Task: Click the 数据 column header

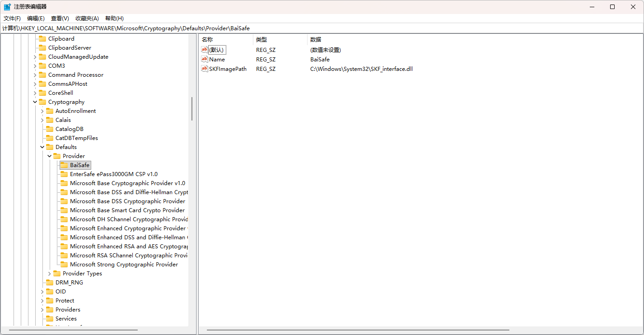Action: point(316,40)
